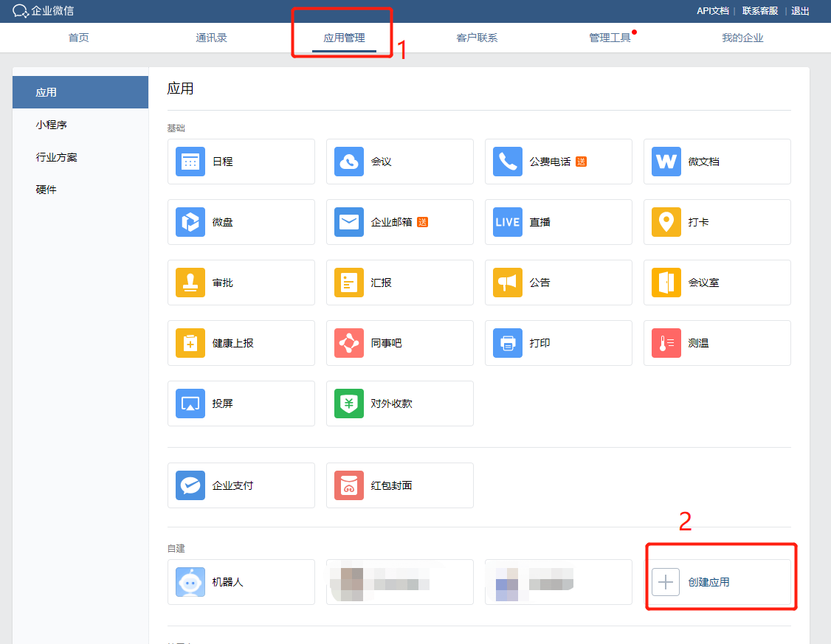Open the 通讯录 tab
Screen dimensions: 831x644
tap(211, 38)
